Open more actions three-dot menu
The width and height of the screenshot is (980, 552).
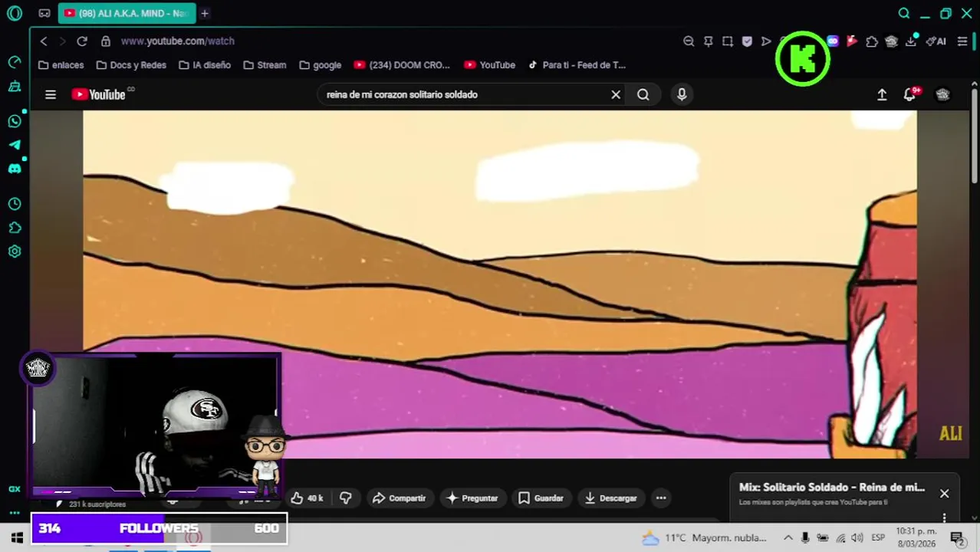pyautogui.click(x=661, y=498)
